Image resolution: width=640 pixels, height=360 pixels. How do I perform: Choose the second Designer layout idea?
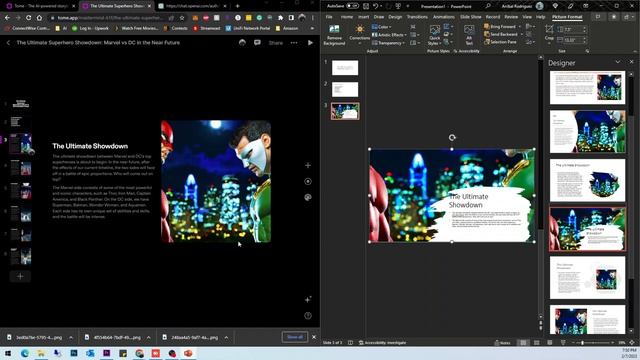[x=587, y=131]
